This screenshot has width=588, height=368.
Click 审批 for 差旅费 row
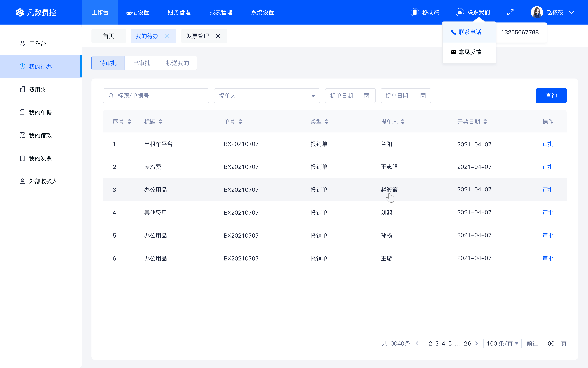point(548,167)
